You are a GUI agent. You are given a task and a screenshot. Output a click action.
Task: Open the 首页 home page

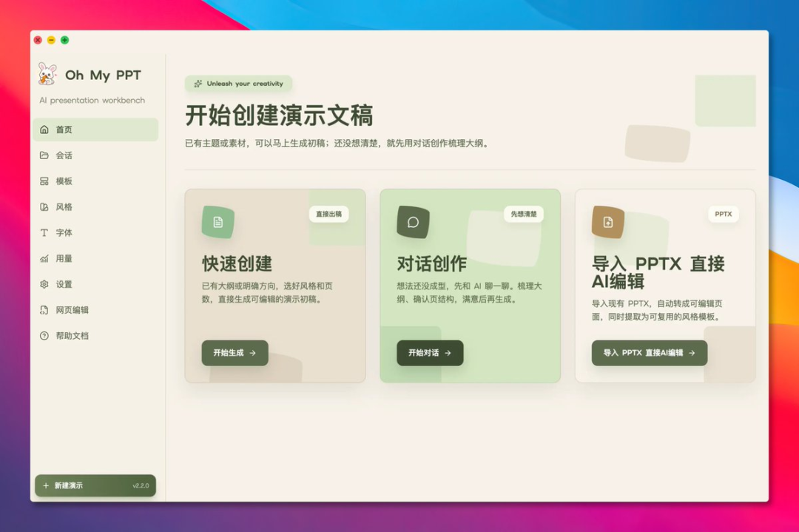pyautogui.click(x=95, y=129)
